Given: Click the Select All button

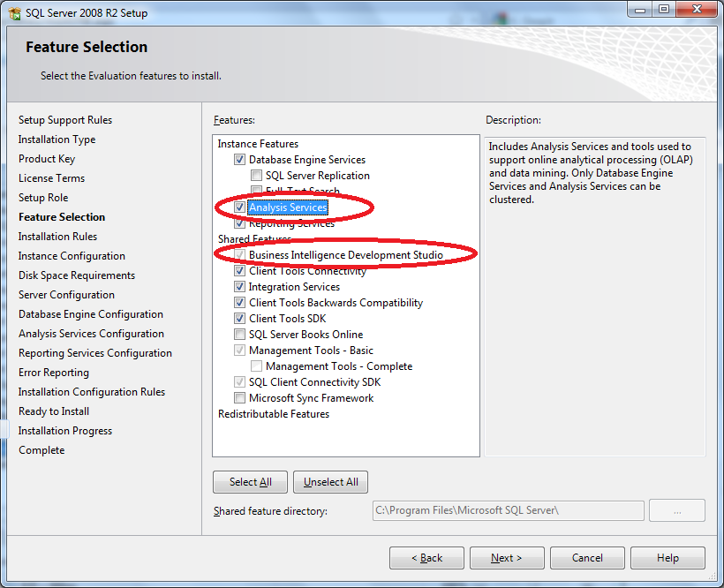Looking at the screenshot, I should point(250,482).
